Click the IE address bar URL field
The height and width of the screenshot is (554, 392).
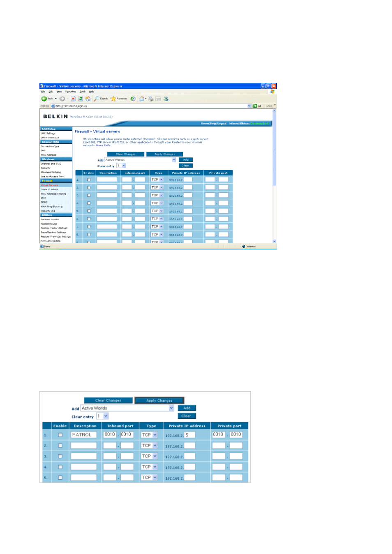(x=151, y=106)
